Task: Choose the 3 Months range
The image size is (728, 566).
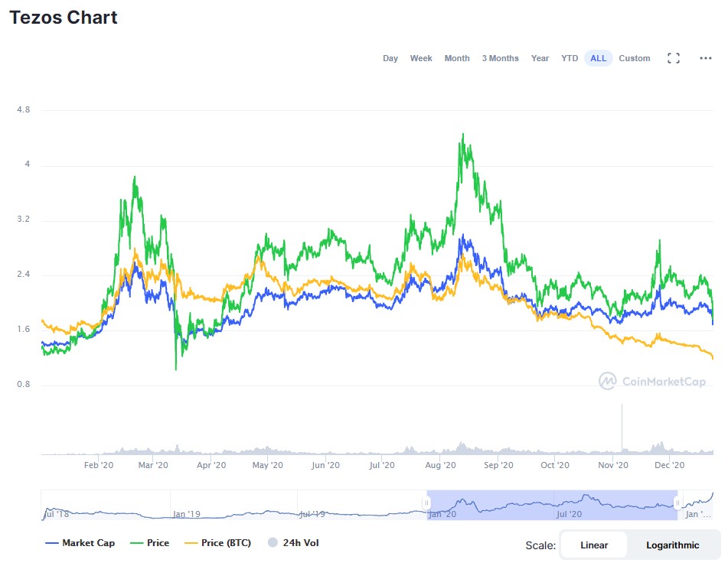Action: click(500, 58)
